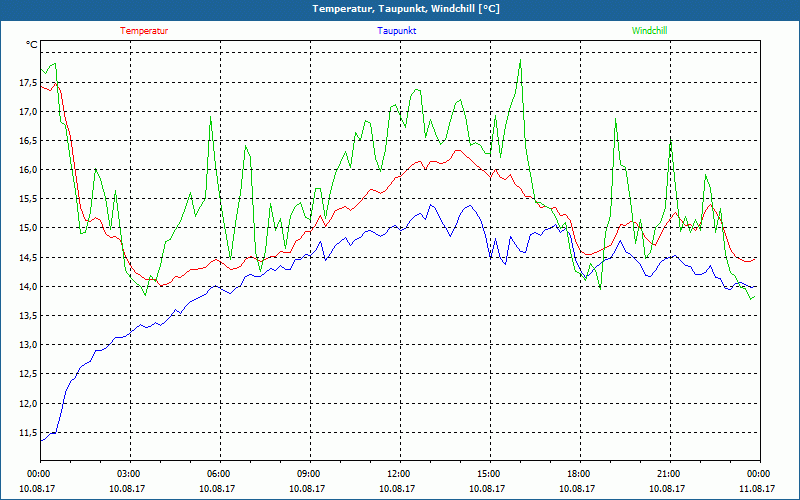The image size is (800, 500).
Task: Click the 12.0 value on temperature axis
Action: (x=28, y=404)
